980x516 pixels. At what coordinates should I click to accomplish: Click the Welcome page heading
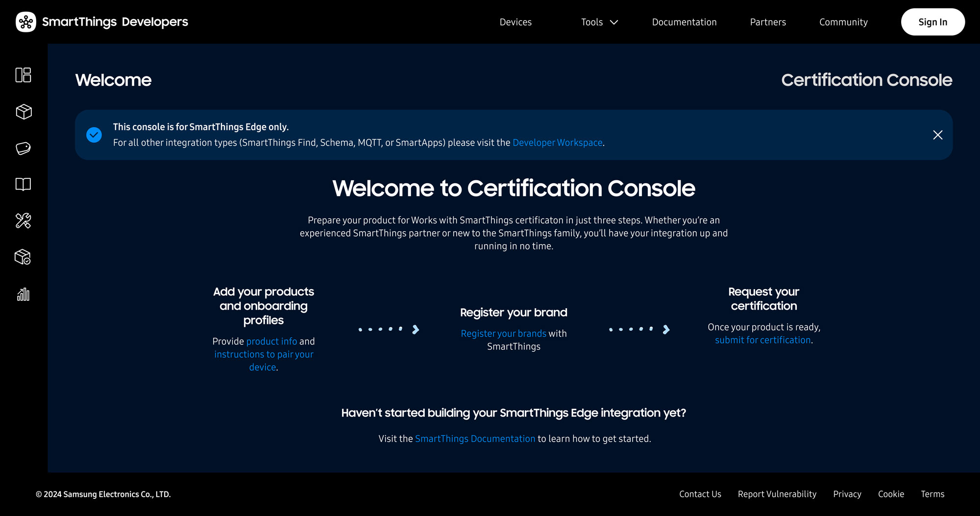point(113,80)
